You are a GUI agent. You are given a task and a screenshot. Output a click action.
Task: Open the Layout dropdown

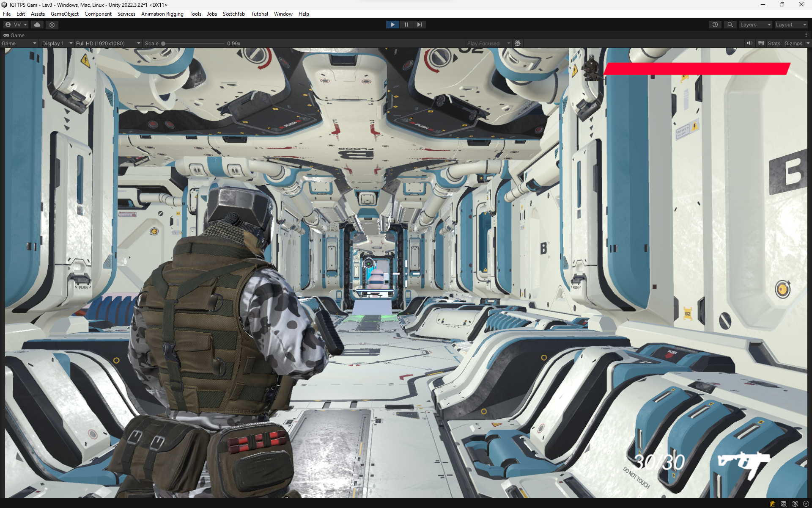pos(791,25)
